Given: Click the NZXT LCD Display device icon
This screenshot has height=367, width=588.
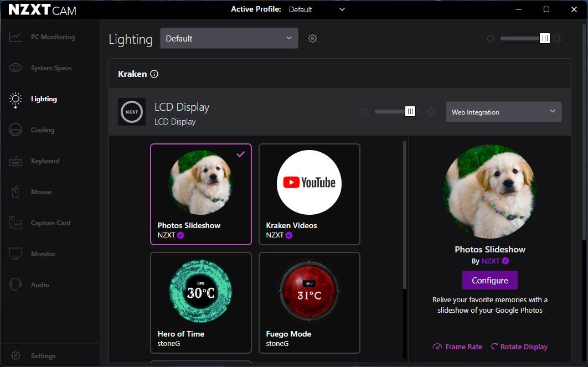Looking at the screenshot, I should pyautogui.click(x=132, y=112).
